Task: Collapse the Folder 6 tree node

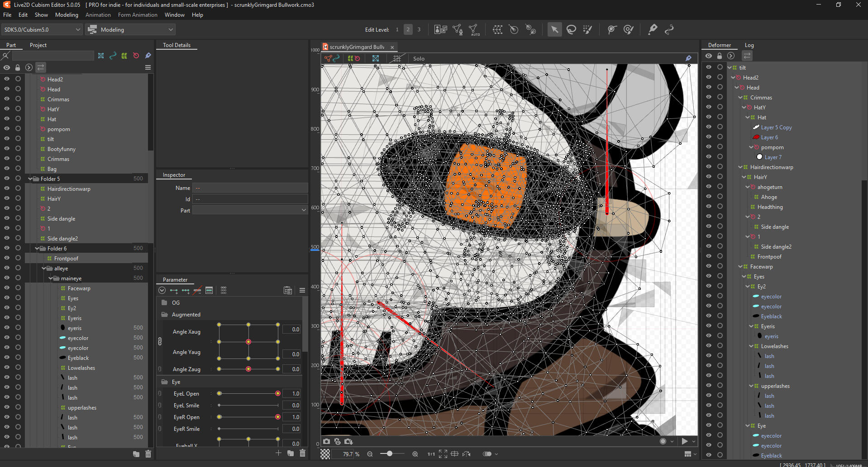Action: point(38,248)
